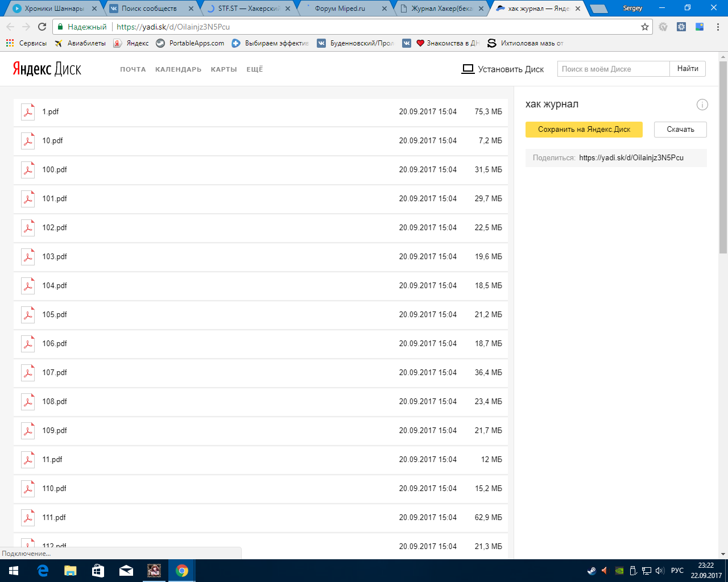The width and height of the screenshot is (728, 582).
Task: Click the 75,3 МБ size of 1.pdf
Action: 489,112
